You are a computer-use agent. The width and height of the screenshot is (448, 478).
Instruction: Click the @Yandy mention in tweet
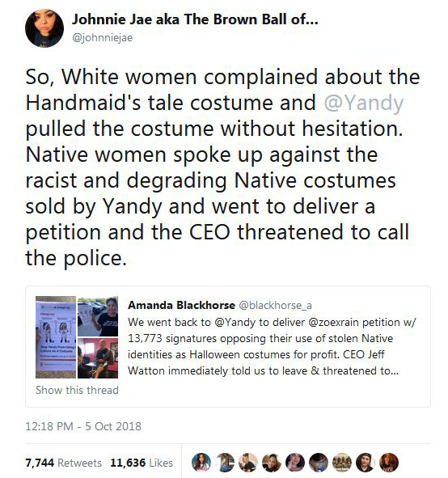[x=364, y=103]
